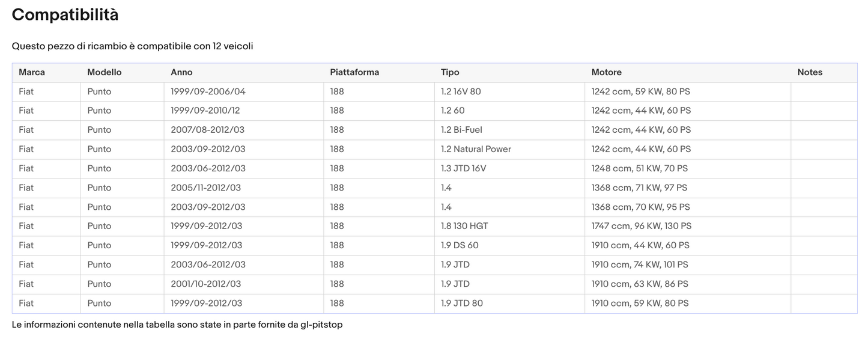Click the Modello column header
This screenshot has height=342, width=868.
[104, 72]
